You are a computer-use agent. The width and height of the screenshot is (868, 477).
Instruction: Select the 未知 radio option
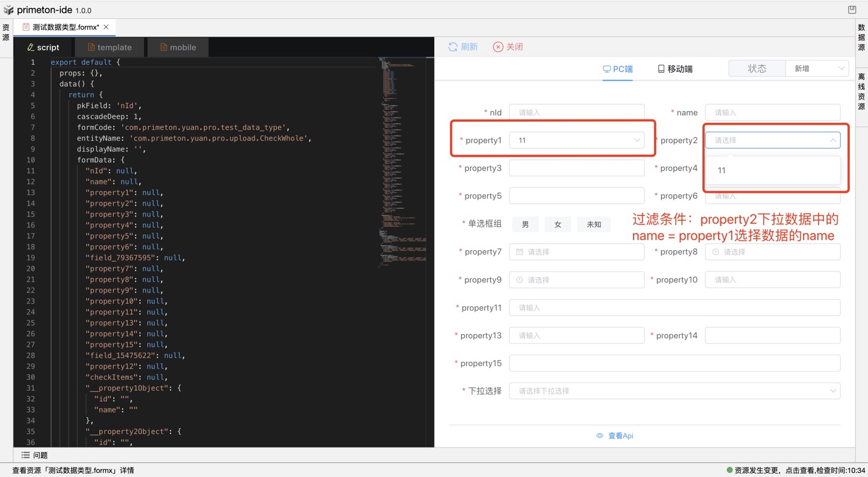click(x=594, y=224)
